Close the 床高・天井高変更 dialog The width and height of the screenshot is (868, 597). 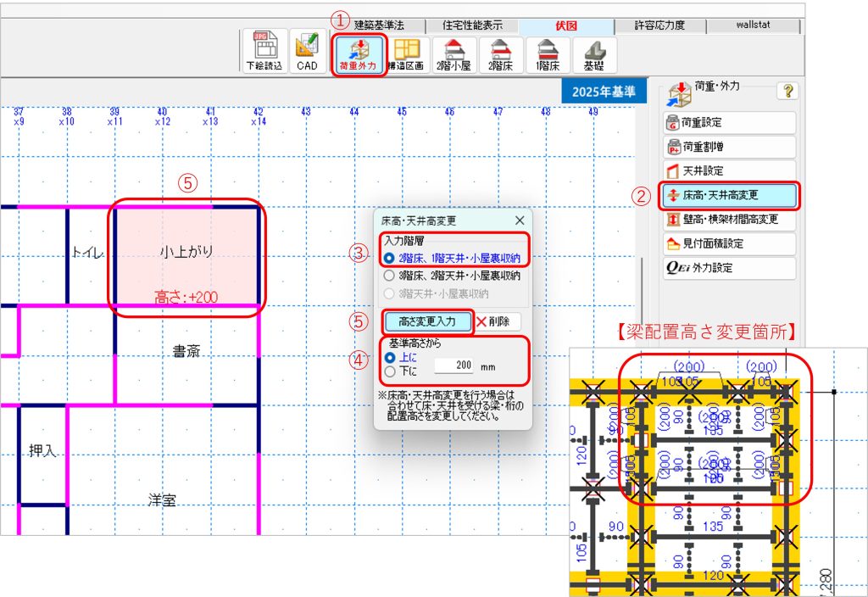pyautogui.click(x=520, y=220)
